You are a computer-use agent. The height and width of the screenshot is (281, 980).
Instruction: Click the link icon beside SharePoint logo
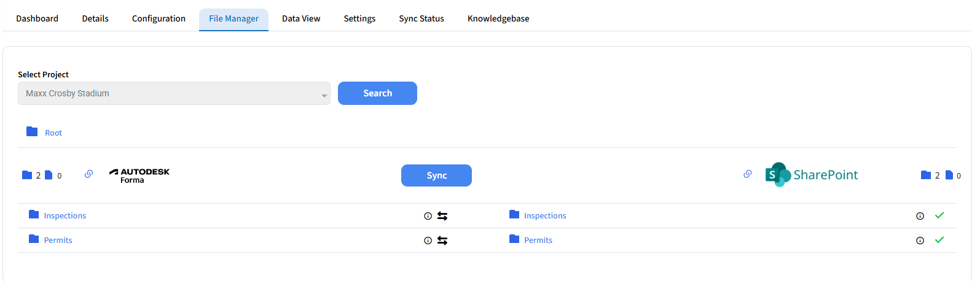pyautogui.click(x=747, y=174)
